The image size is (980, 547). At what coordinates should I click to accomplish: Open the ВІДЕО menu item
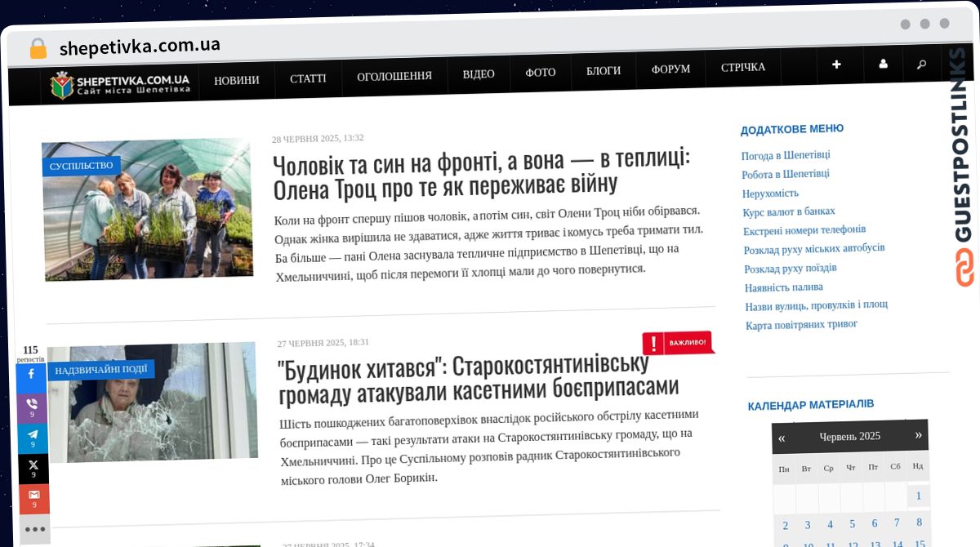click(479, 74)
